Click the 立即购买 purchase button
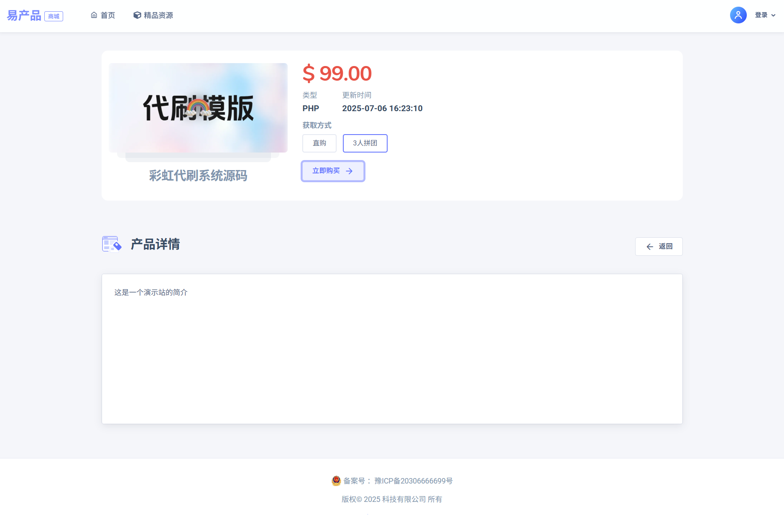This screenshot has width=784, height=532. (x=332, y=171)
